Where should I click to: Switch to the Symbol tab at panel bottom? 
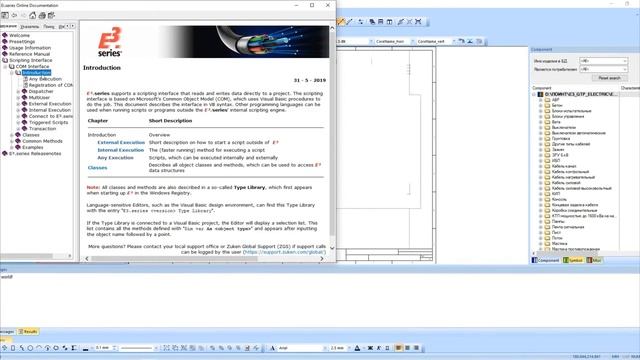click(573, 260)
